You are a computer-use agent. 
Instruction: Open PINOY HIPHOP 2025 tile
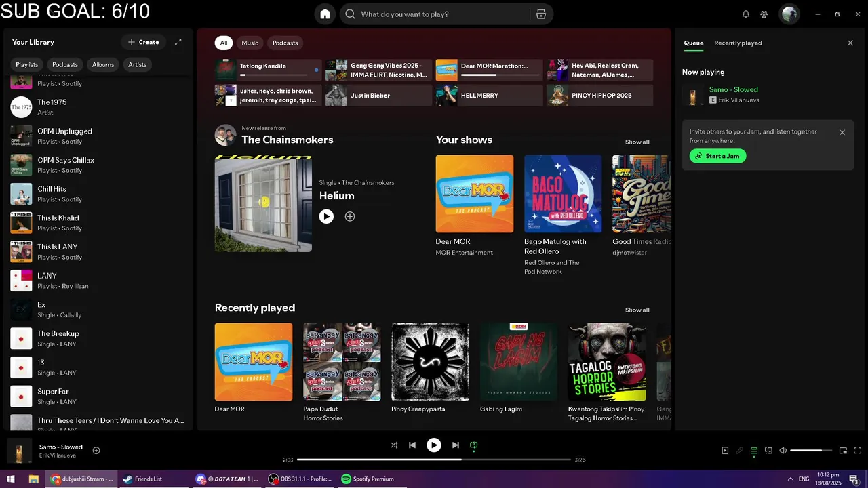click(x=600, y=95)
